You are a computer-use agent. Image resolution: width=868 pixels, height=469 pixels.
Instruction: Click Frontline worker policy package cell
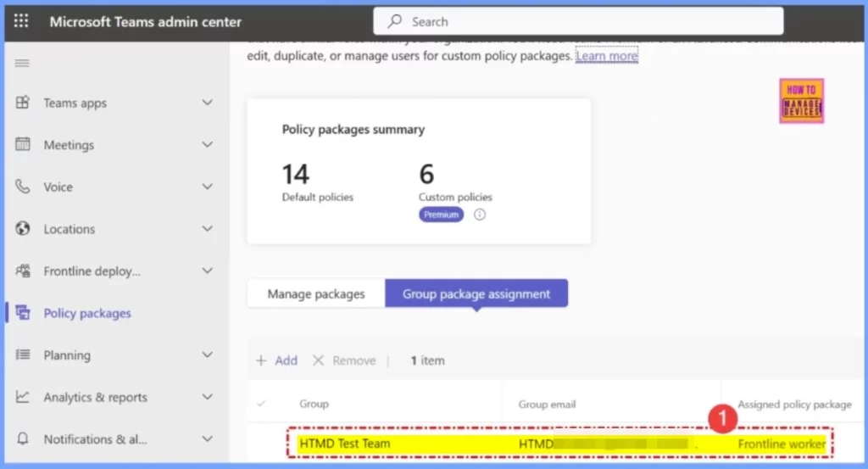(782, 444)
